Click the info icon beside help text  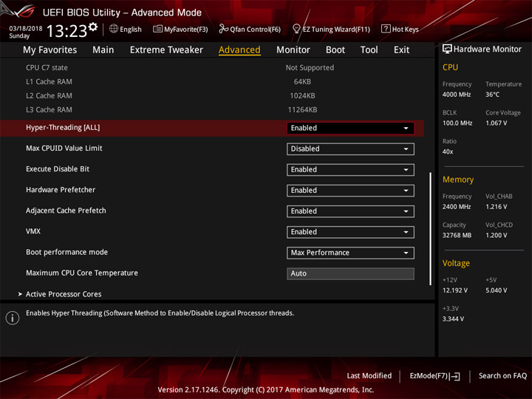[13, 318]
